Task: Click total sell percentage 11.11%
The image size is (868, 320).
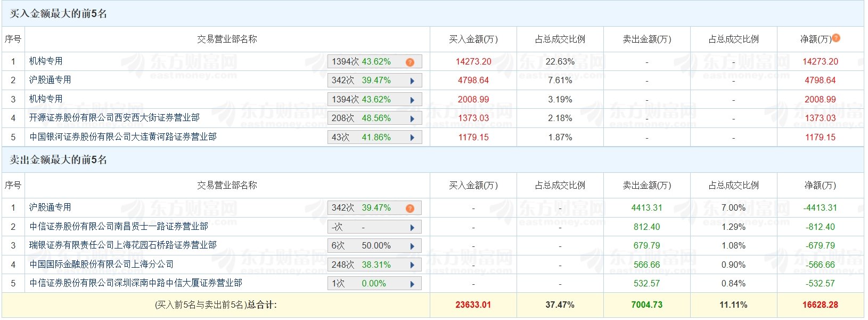Action: coord(733,305)
